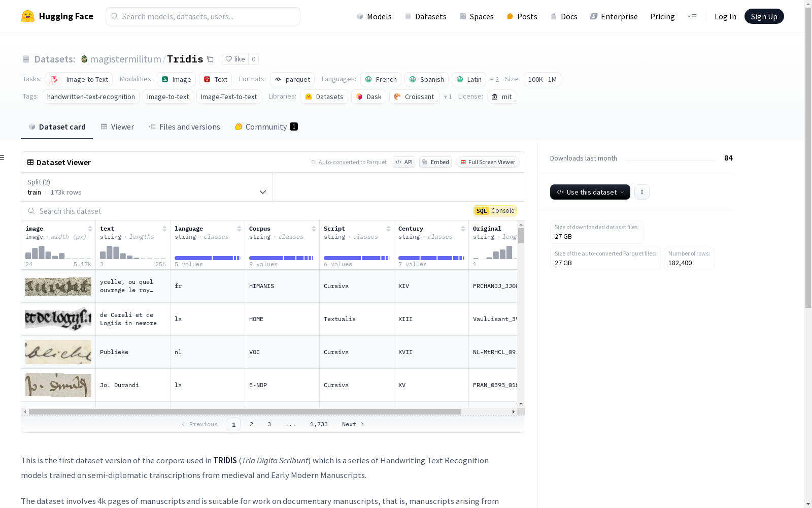The width and height of the screenshot is (812, 508).
Task: Go to page 2 of the dataset
Action: click(x=251, y=424)
